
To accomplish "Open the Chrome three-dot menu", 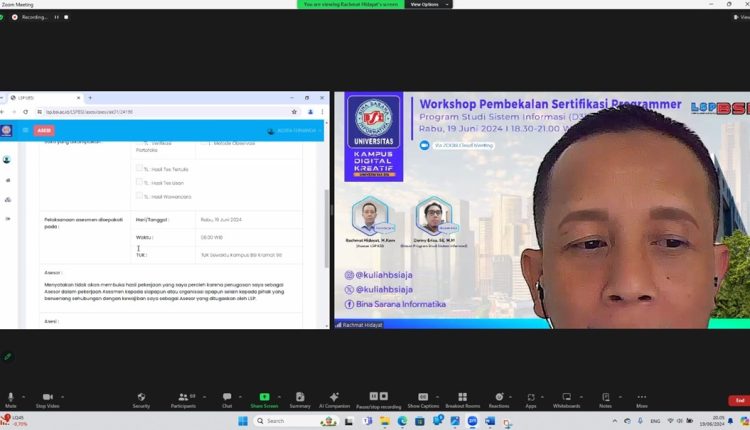I will pos(322,112).
